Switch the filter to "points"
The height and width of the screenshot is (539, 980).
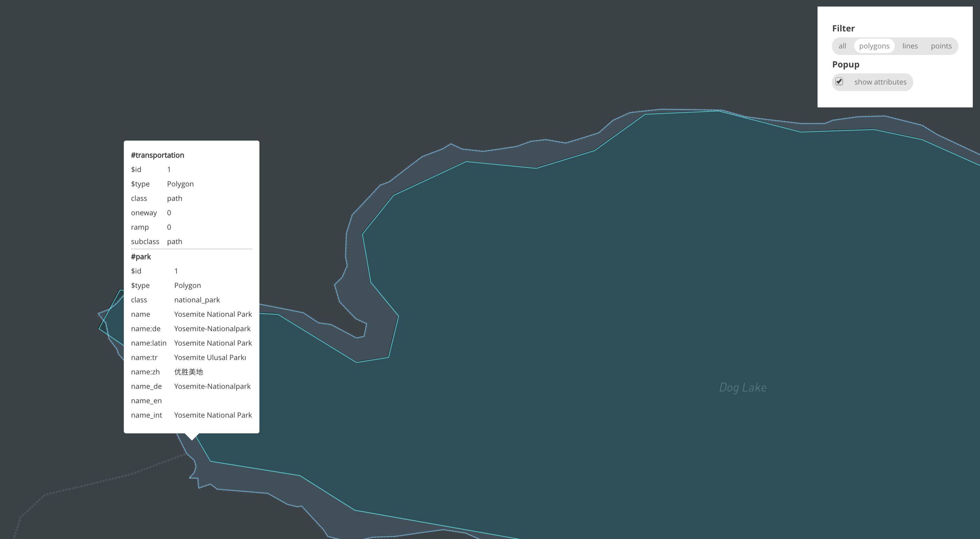pyautogui.click(x=941, y=46)
